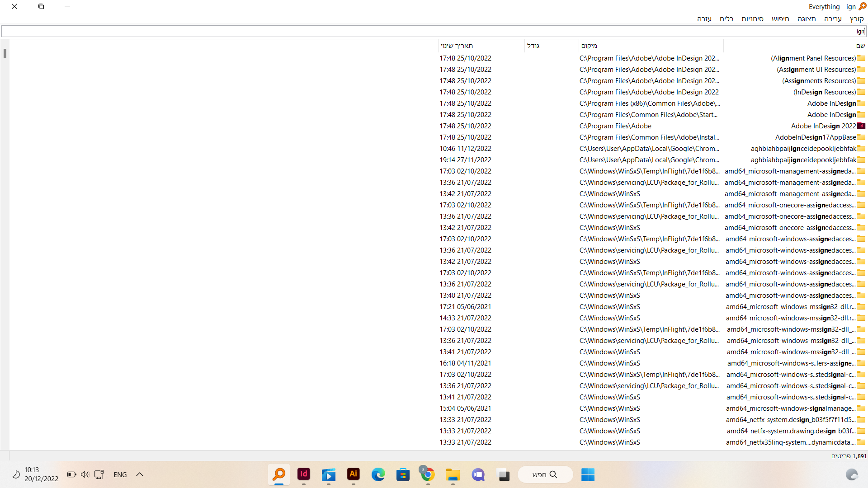Open the קובץ (File) menu
This screenshot has width=868, height=488.
pyautogui.click(x=857, y=19)
